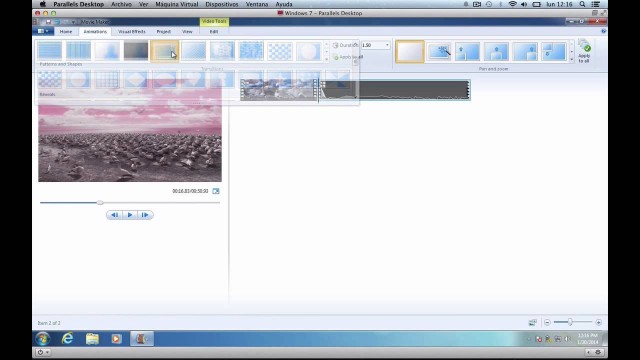Click the highlighted transition under the cursor

click(x=164, y=51)
